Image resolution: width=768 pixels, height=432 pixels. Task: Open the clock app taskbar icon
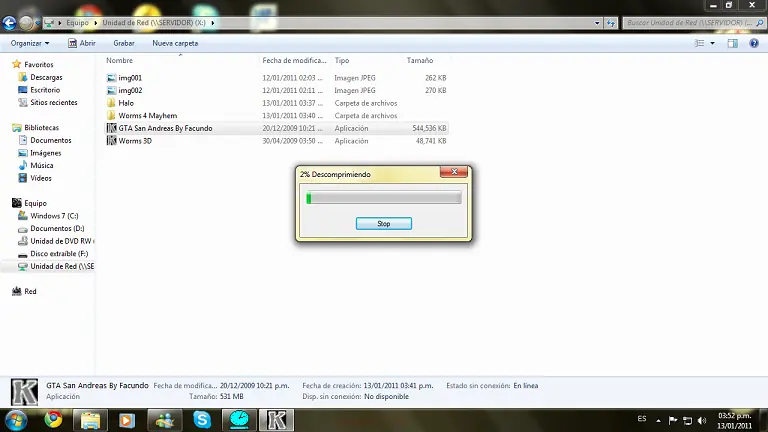point(239,420)
